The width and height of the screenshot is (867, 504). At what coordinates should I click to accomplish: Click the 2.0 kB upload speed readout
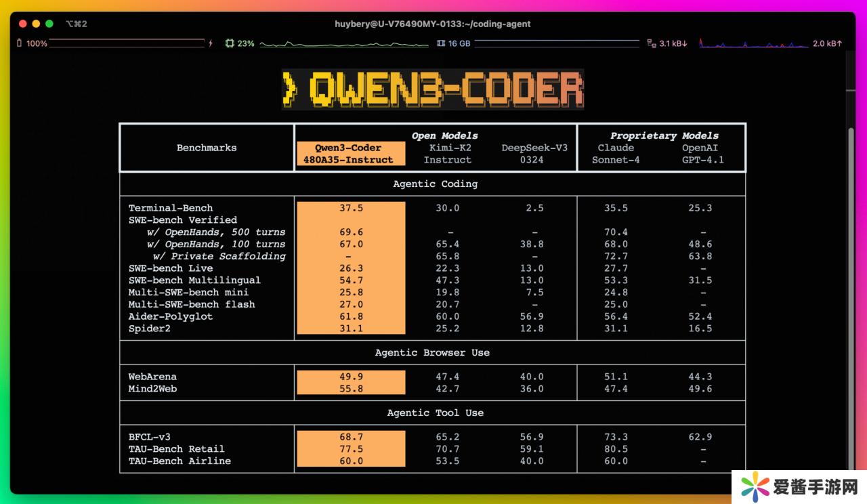827,43
